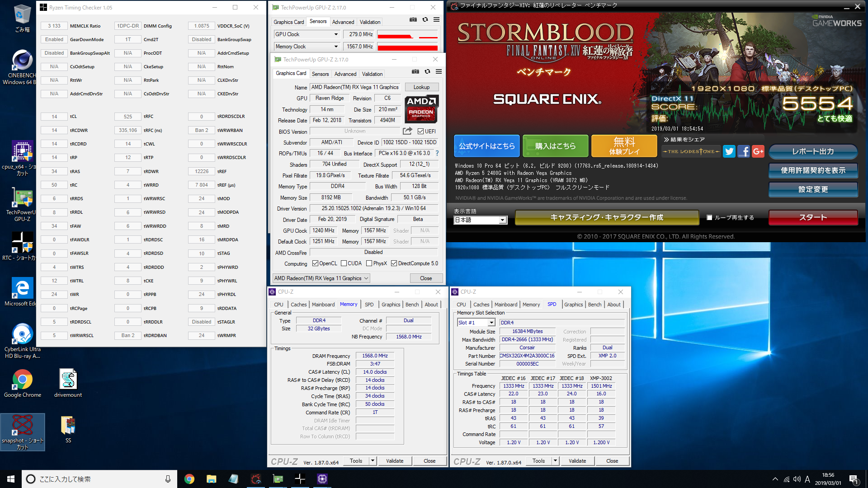Click the GPU Clock sensor graph

(x=407, y=34)
